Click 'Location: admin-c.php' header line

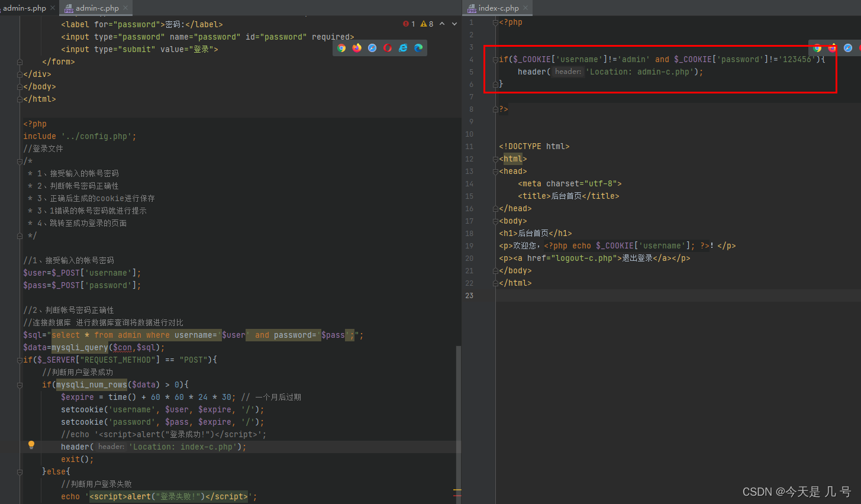(x=611, y=72)
